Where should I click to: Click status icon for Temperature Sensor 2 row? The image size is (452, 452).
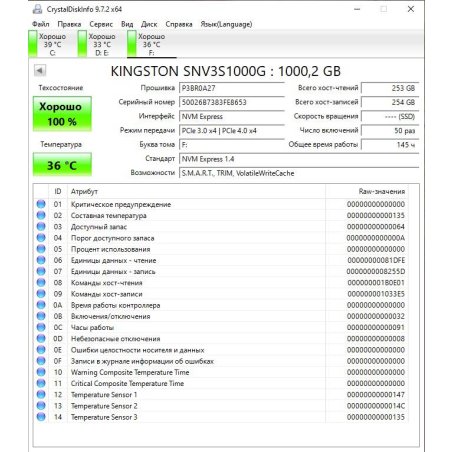41,406
